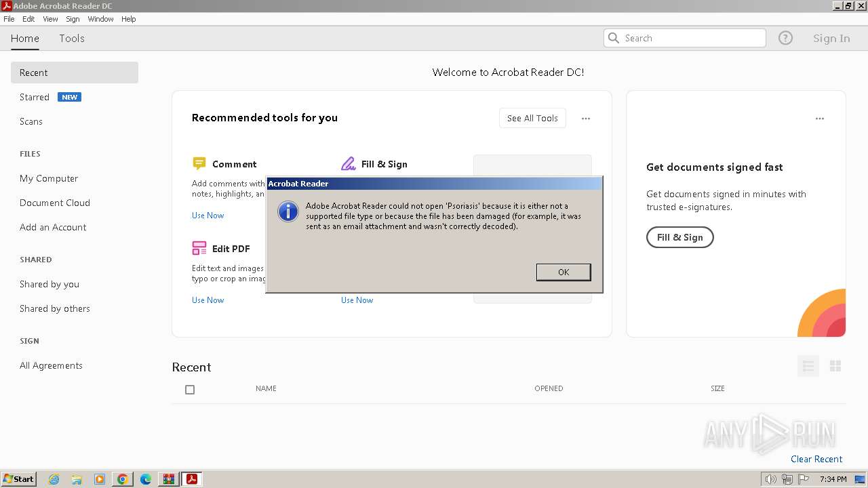Click the Start button
The height and width of the screenshot is (488, 868).
tap(18, 479)
